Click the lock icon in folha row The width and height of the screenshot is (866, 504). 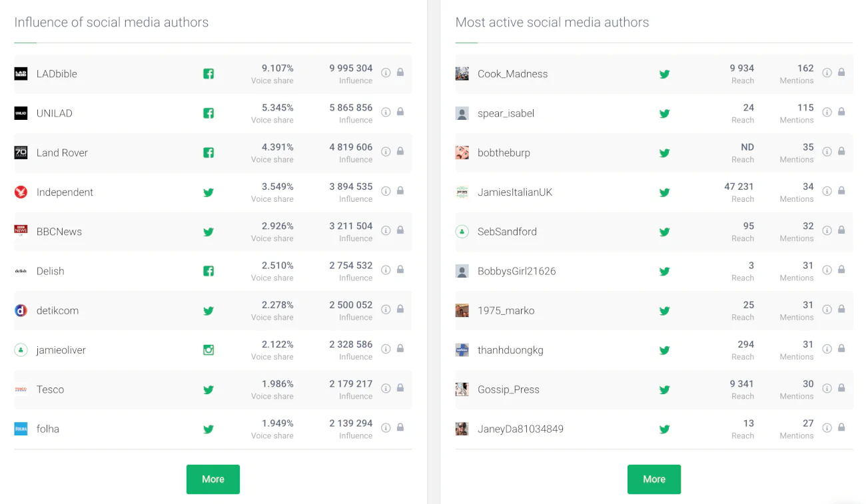coord(400,427)
